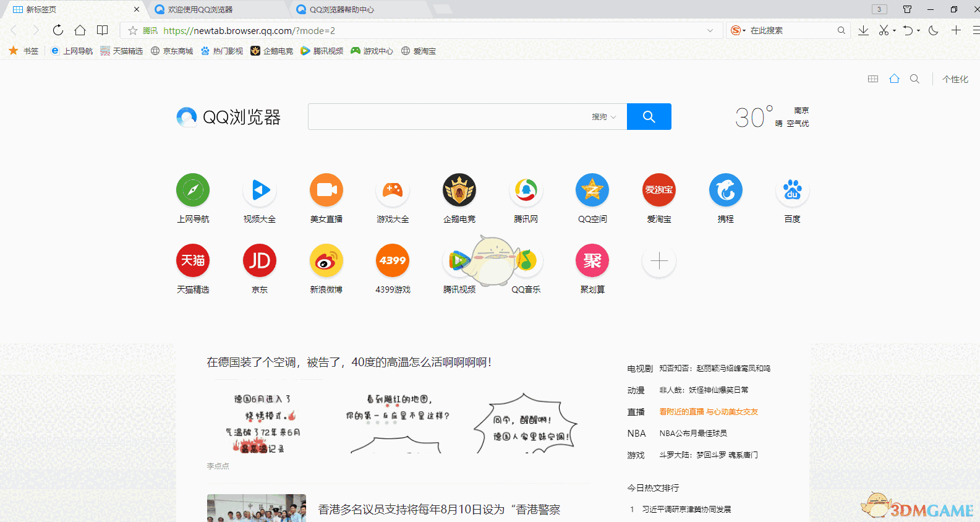Open the downloads icon in the toolbar

864,30
